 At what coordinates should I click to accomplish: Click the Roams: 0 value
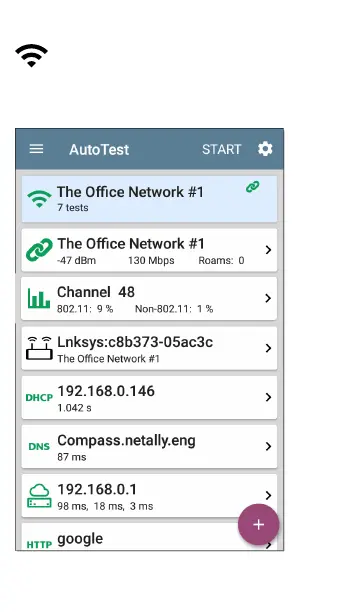click(x=221, y=260)
